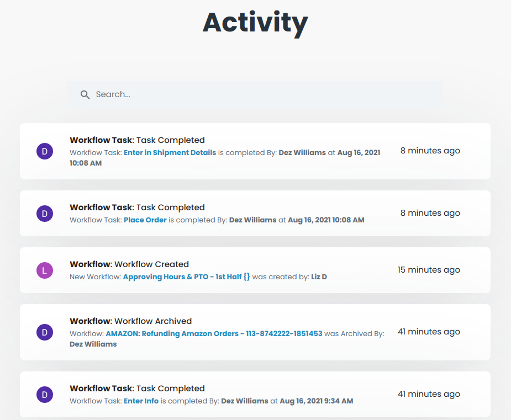The height and width of the screenshot is (420, 511).
Task: Click the D avatar on Workflow Archived entry
Action: (45, 332)
